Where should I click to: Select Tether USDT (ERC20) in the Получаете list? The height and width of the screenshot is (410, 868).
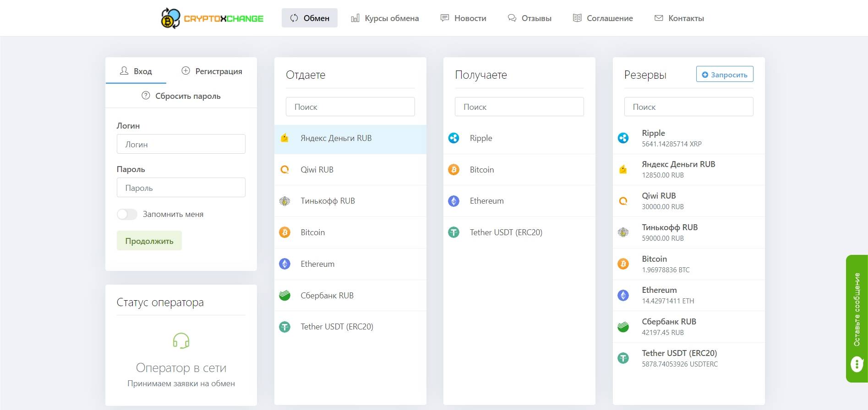point(519,232)
